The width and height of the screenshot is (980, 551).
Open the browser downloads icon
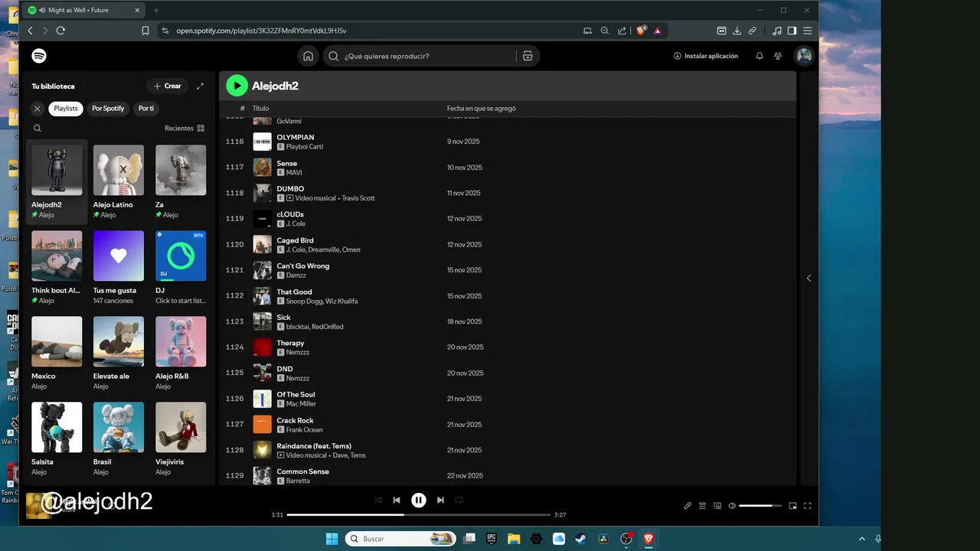point(737,31)
